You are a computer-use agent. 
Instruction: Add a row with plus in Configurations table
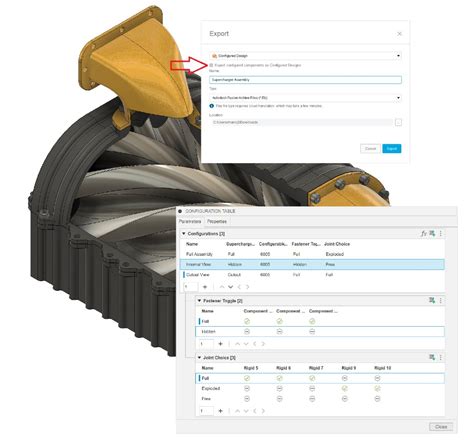click(205, 287)
